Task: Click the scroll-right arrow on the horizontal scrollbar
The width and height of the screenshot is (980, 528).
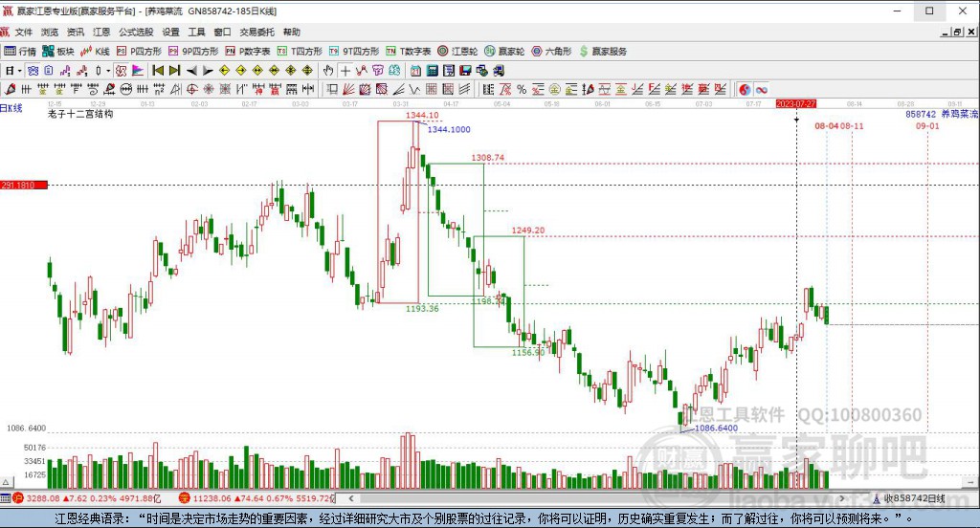Action: tap(842, 498)
